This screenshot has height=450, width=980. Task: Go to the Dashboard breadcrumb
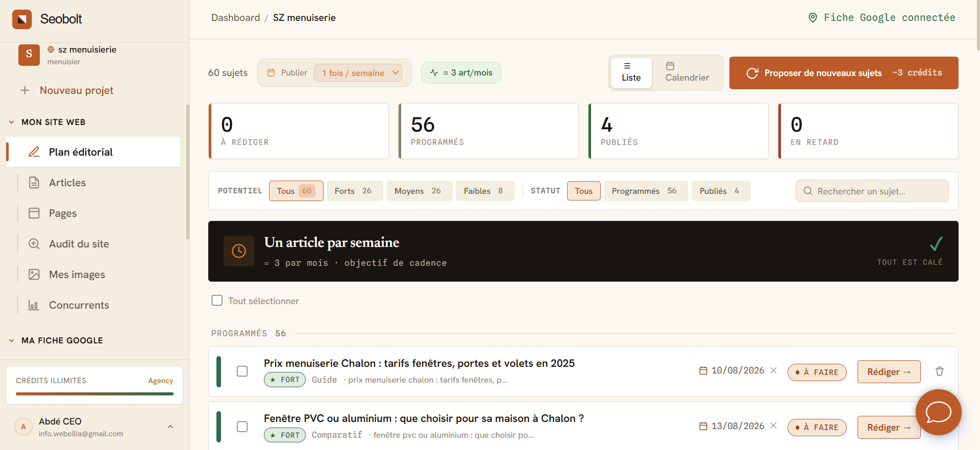[x=236, y=18]
